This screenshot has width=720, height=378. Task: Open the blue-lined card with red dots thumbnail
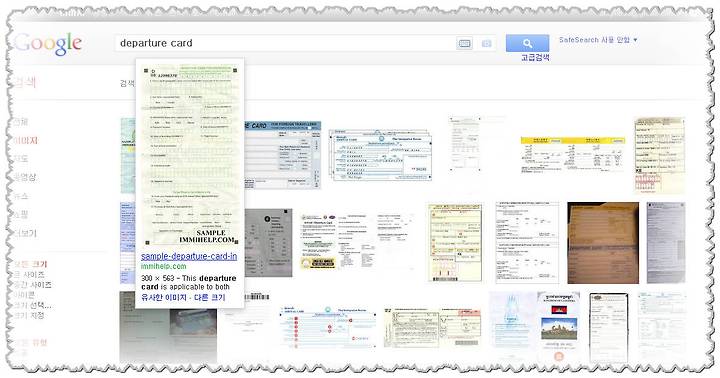point(328,327)
